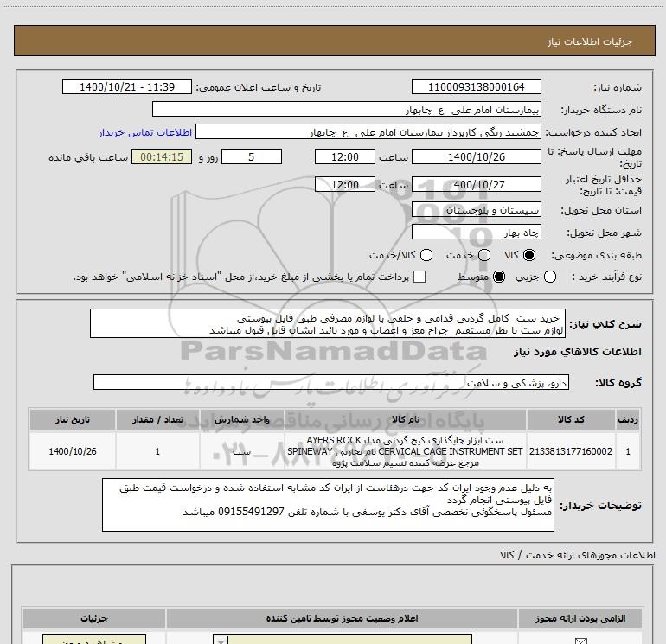This screenshot has height=644, width=666.
Task: Click the request creator field جمشید ریگی
Action: 368,132
